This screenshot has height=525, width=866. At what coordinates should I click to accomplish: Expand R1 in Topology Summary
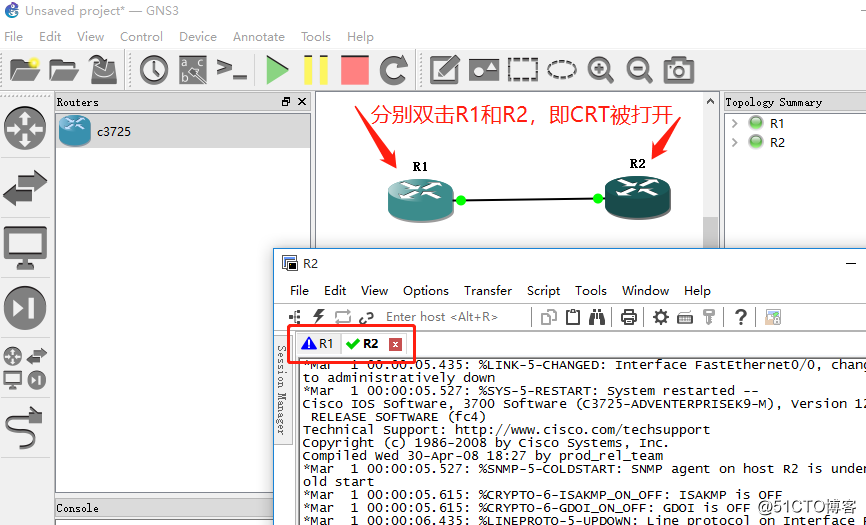(735, 123)
